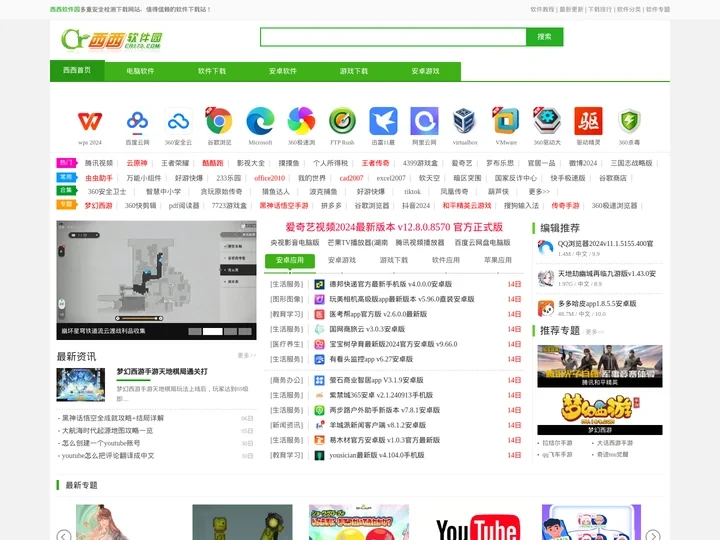Open the 360杀毒 shield icon

[x=629, y=121]
